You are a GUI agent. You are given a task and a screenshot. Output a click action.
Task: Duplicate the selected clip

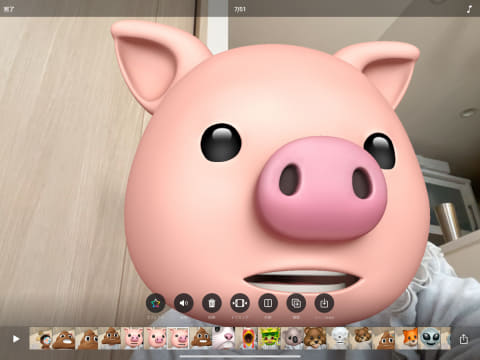coord(296,303)
